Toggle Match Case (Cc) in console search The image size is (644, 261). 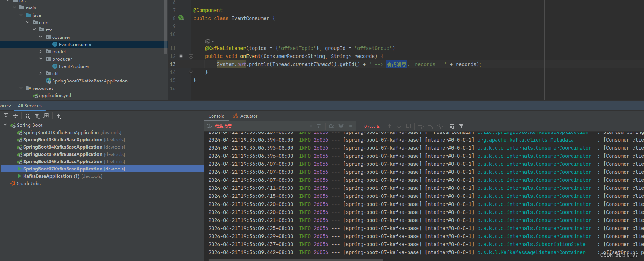[x=332, y=126]
